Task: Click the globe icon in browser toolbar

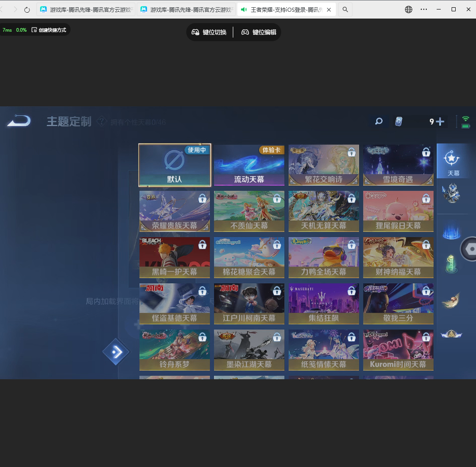Action: [408, 9]
